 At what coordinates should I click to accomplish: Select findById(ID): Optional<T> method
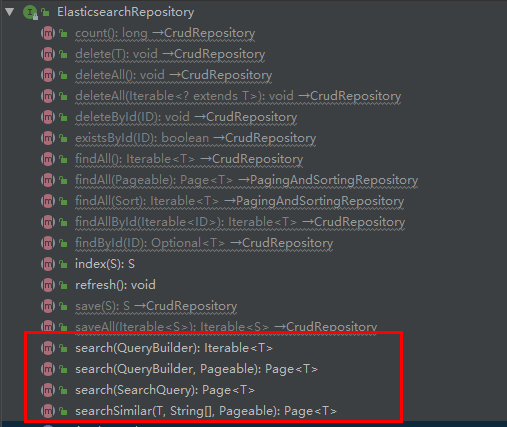(x=204, y=243)
